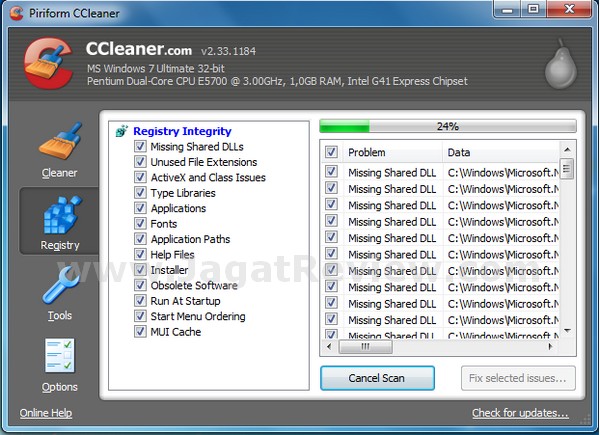Click the 24% scan progress bar

coord(448,126)
